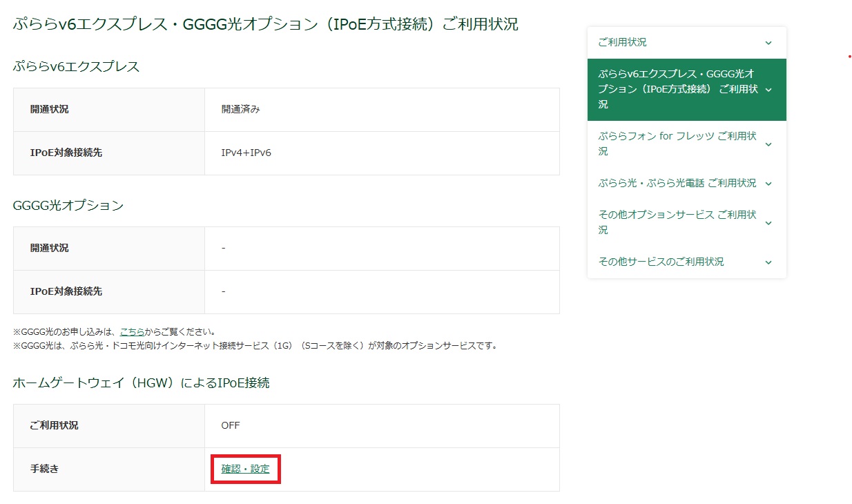This screenshot has width=852, height=504.
Task: Click chevron on highlighted ぷららv6エクスプレス item
Action: click(x=768, y=90)
